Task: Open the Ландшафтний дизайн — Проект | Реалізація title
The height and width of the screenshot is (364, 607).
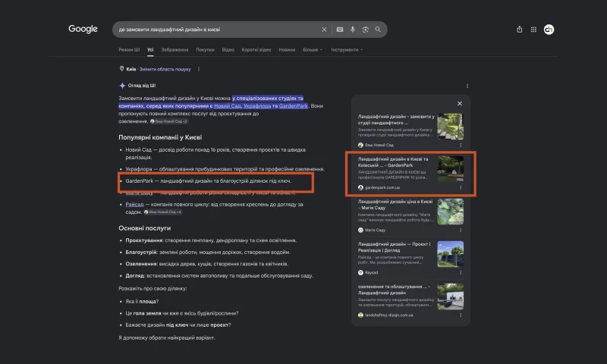Action: [394, 247]
